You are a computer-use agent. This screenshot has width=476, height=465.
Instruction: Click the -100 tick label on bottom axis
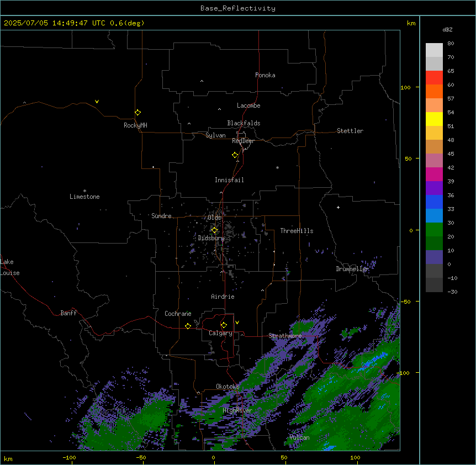click(69, 458)
